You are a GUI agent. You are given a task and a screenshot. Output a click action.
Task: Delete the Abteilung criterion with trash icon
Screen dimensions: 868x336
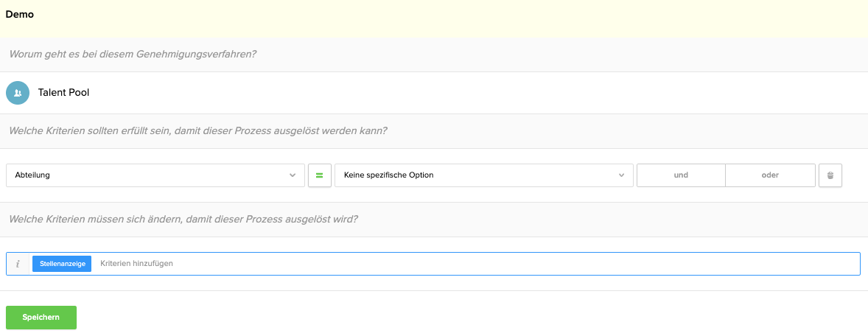[x=830, y=175]
